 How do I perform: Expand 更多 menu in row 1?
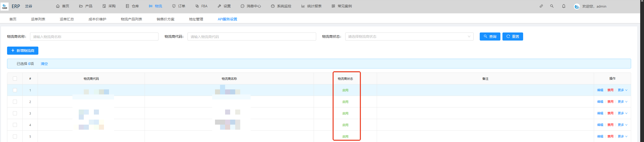click(622, 90)
